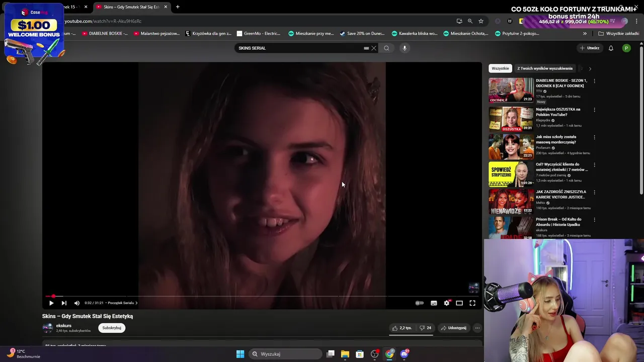Like the video with 2,2 tys. likes
The image size is (644, 362).
tap(402, 328)
